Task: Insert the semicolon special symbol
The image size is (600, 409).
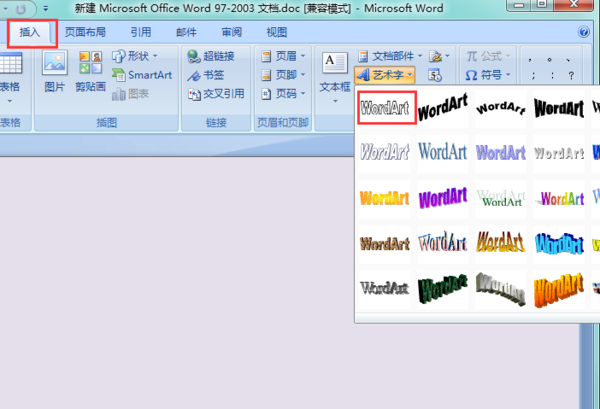Action: (533, 75)
